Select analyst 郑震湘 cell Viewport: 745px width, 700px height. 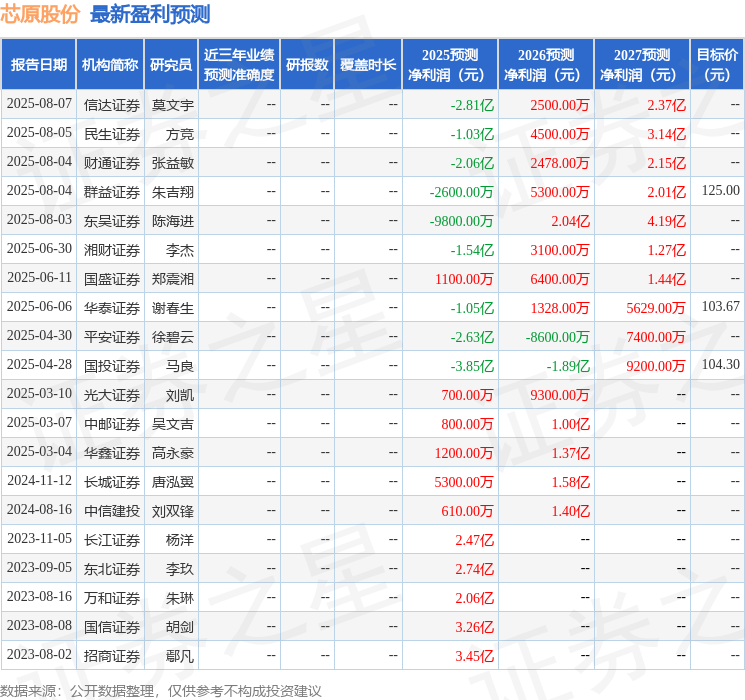coord(172,279)
